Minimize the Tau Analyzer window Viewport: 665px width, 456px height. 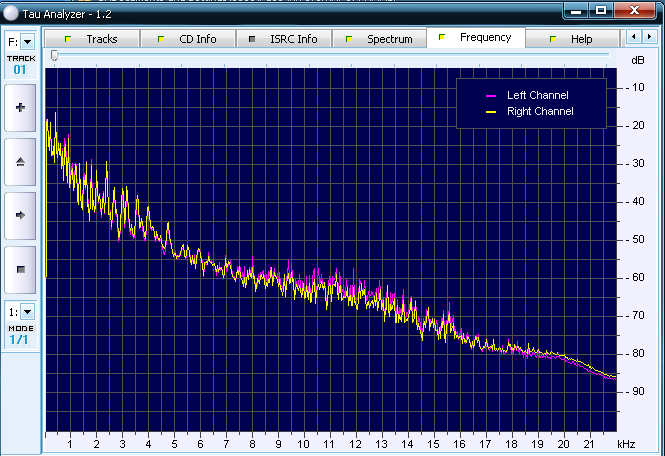[576, 11]
